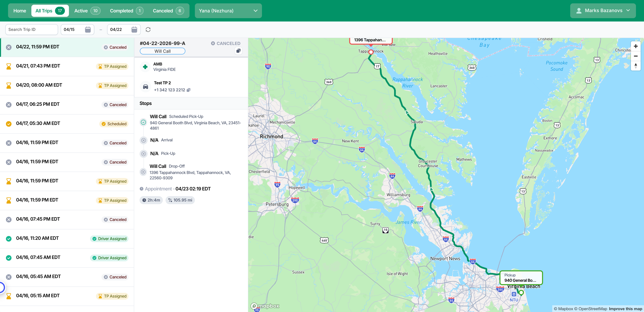Go to the Home tab
Image resolution: width=644 pixels, height=312 pixels.
pos(20,11)
